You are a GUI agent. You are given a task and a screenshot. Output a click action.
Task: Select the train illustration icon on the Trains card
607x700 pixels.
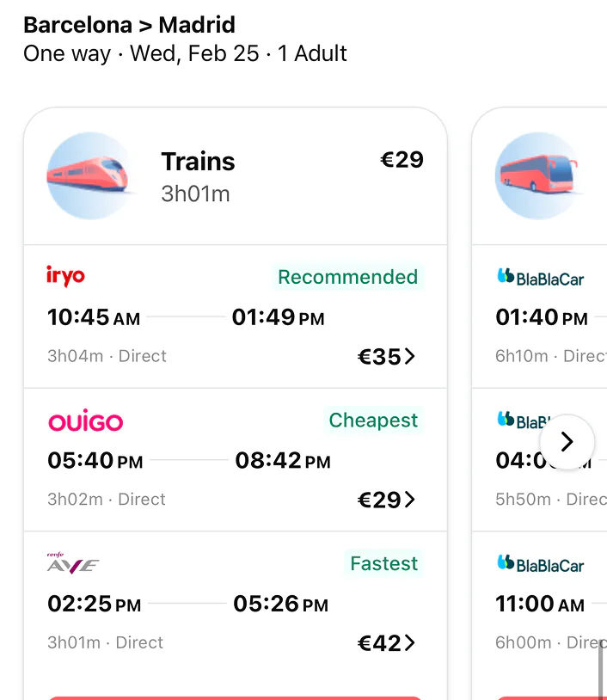89,174
